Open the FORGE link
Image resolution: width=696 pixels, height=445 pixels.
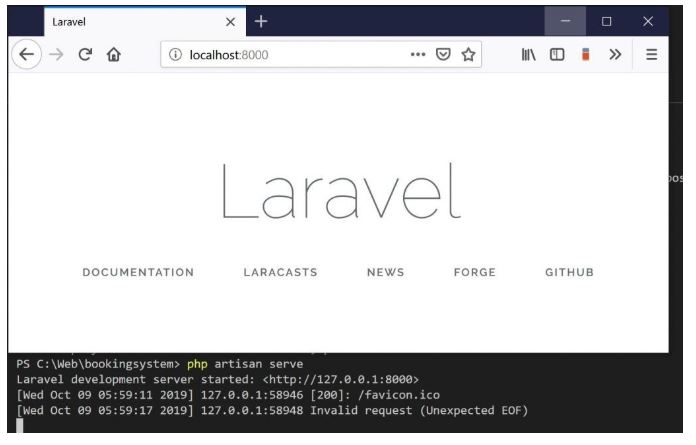coord(475,272)
